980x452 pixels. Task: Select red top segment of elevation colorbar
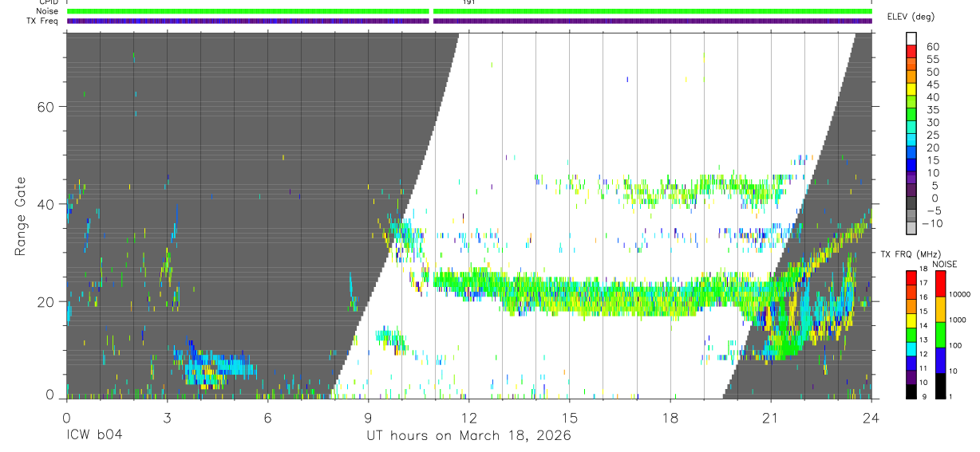911,51
